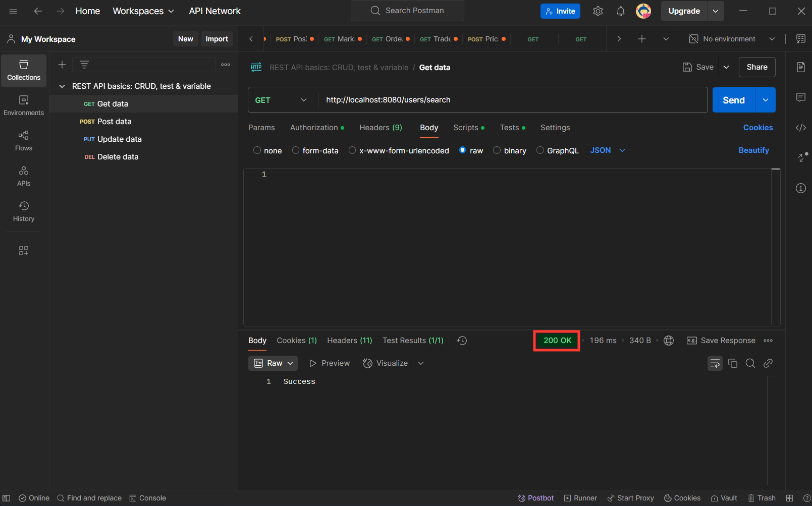Screen dimensions: 812x506
Task: Open the code snippet pane
Action: click(801, 128)
